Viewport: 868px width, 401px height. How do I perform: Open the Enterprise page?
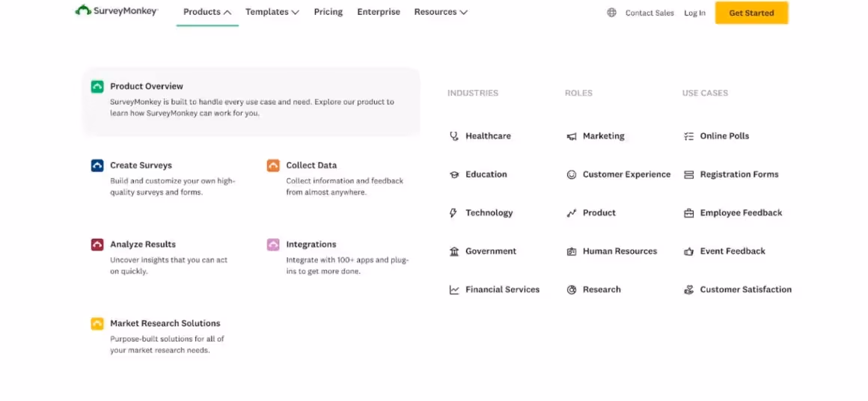(379, 12)
